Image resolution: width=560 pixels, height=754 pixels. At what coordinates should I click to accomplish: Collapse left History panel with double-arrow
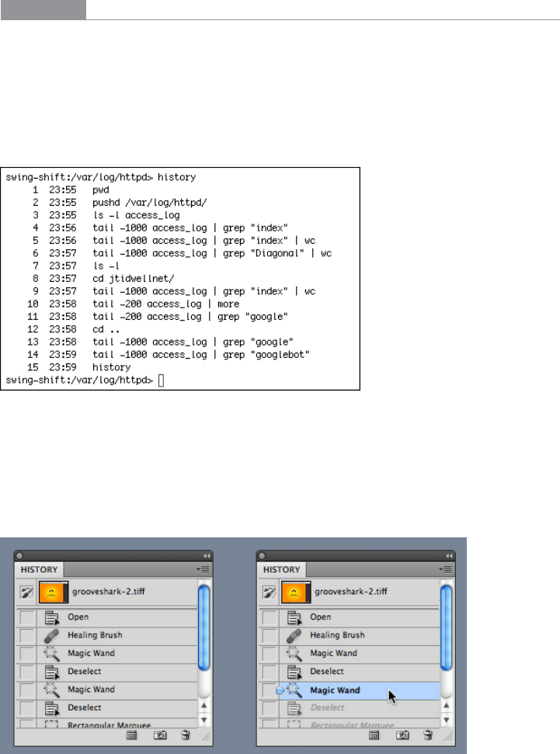(x=207, y=556)
